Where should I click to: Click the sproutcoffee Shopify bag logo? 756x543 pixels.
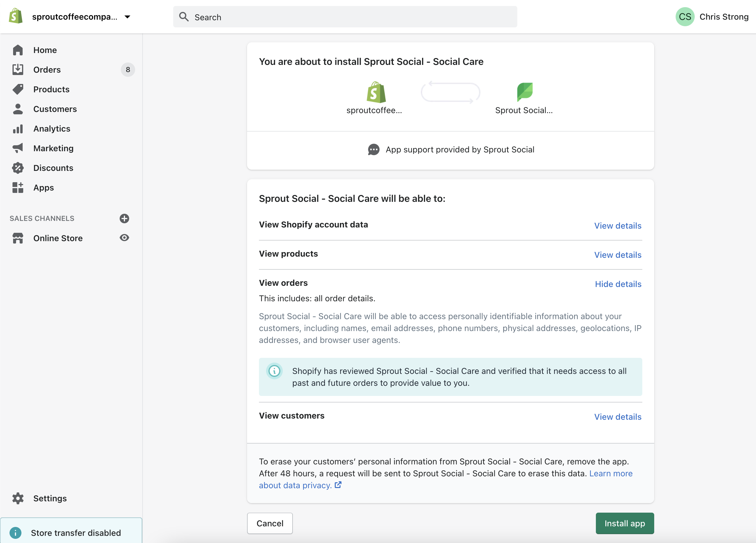tap(376, 92)
